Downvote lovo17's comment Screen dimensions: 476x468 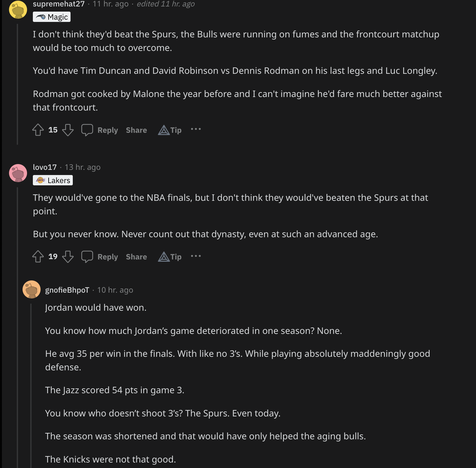point(68,257)
